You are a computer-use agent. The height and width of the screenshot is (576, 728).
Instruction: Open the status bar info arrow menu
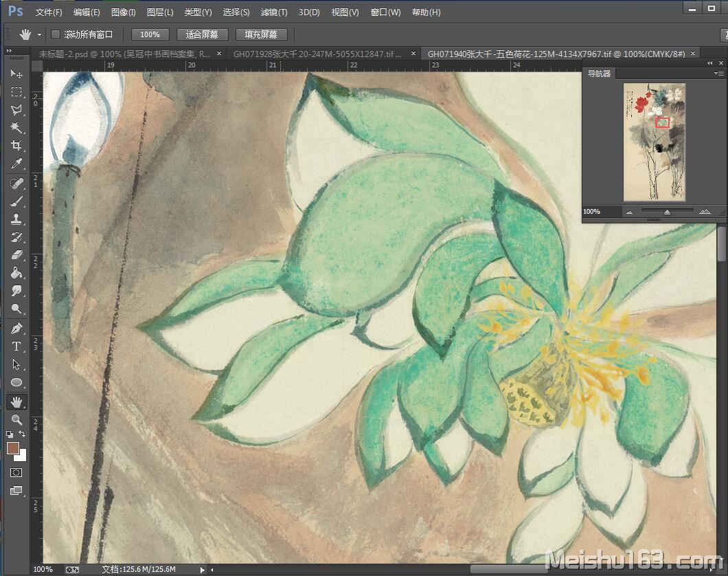click(x=203, y=570)
